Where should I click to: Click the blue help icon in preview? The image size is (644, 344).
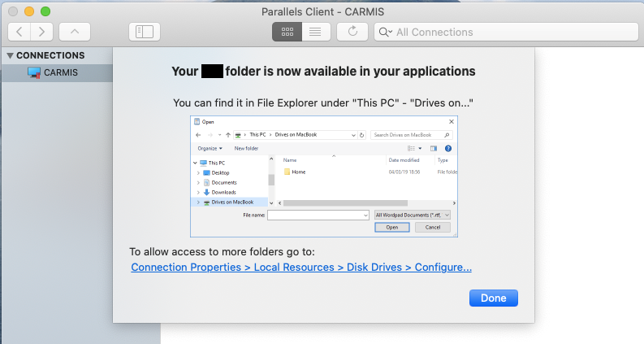448,149
